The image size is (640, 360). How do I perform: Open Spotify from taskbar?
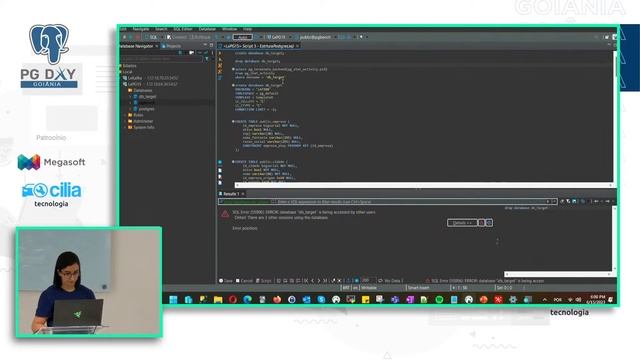439,300
